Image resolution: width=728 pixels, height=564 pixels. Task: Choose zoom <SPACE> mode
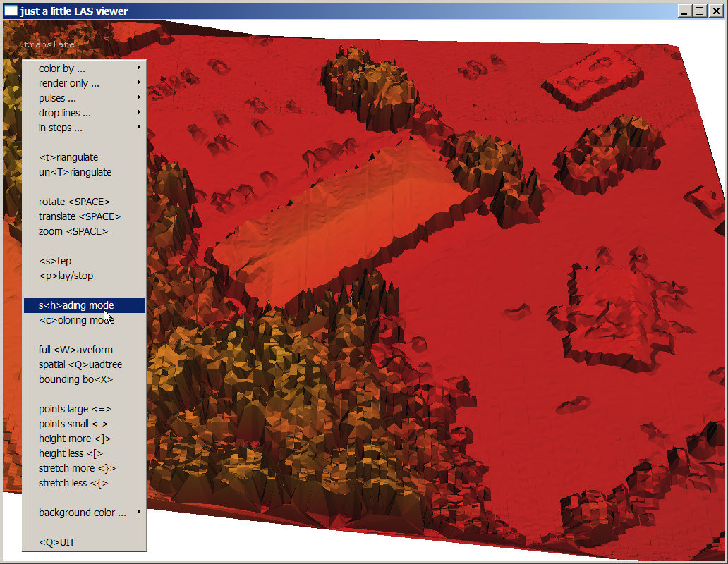coord(73,231)
